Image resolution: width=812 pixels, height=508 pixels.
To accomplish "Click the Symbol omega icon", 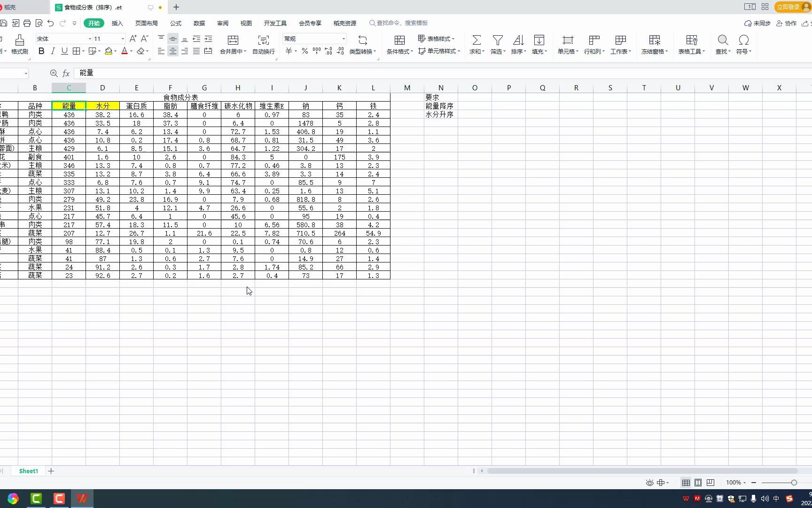I will [x=743, y=40].
